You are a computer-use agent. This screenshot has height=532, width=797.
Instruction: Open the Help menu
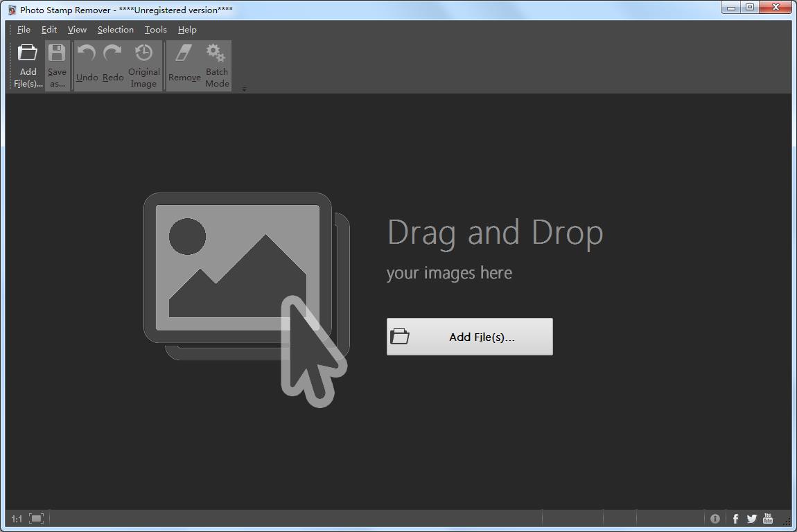click(x=187, y=30)
